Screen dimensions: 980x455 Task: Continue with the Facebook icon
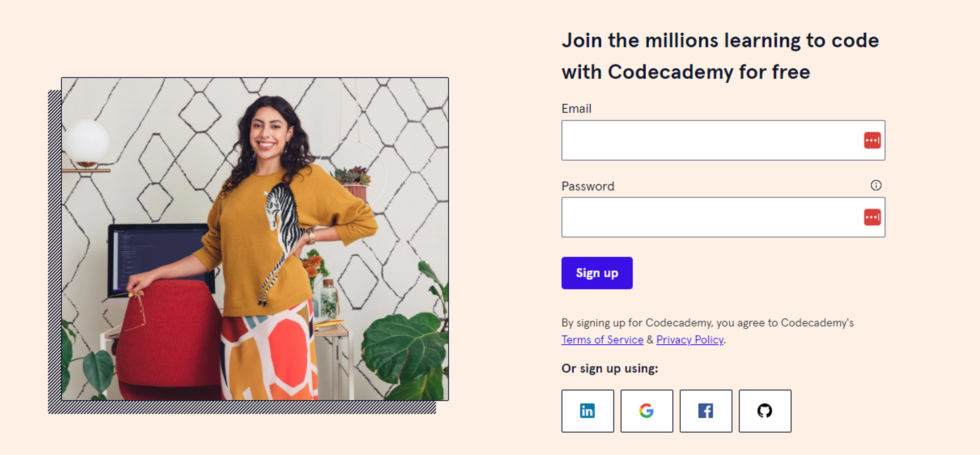point(706,411)
